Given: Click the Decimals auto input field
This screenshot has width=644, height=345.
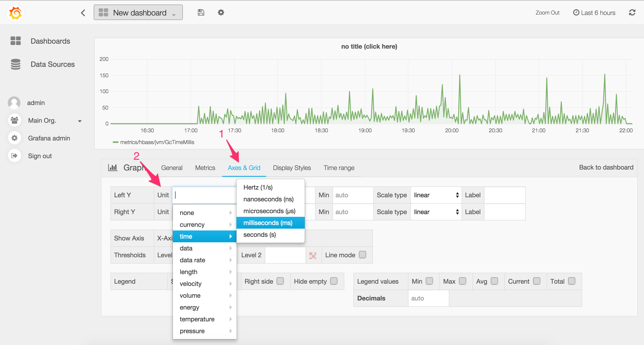Looking at the screenshot, I should click(428, 298).
